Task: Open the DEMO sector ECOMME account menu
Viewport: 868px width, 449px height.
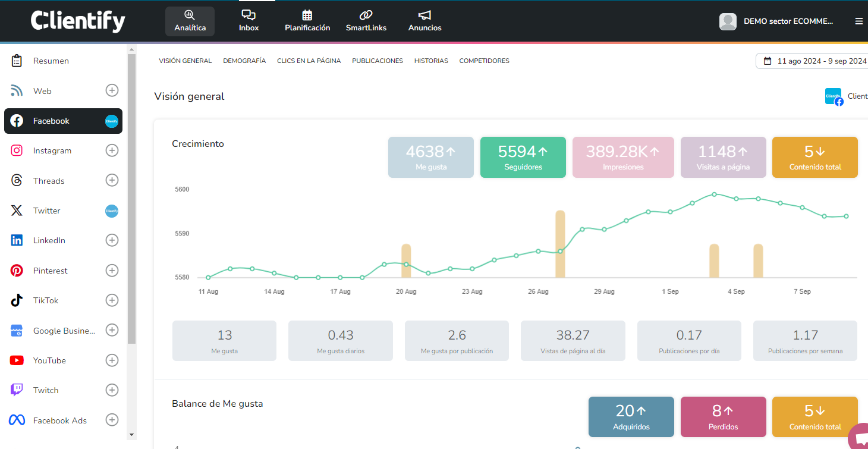Action: [x=788, y=21]
